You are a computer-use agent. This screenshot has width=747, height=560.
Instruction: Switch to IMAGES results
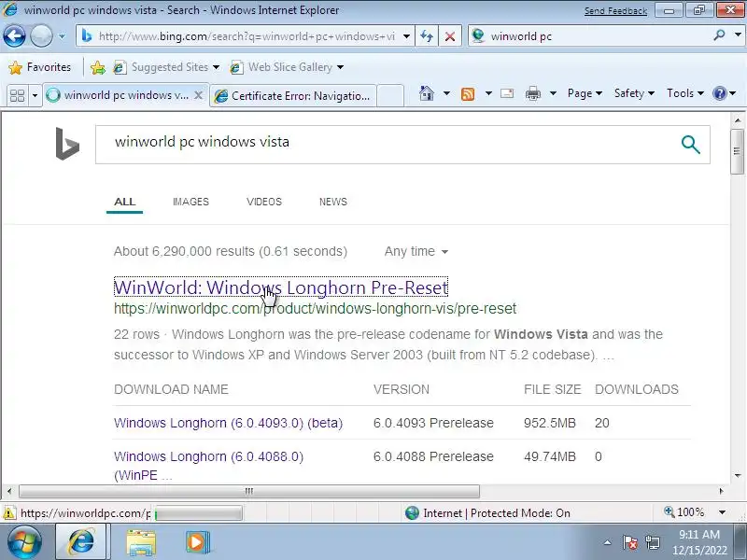190,202
